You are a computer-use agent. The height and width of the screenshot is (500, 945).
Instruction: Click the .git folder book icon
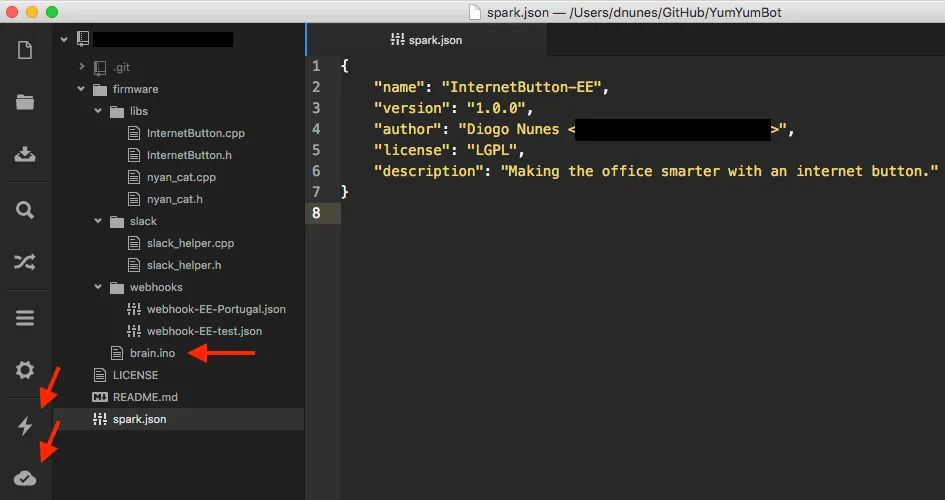click(100, 67)
